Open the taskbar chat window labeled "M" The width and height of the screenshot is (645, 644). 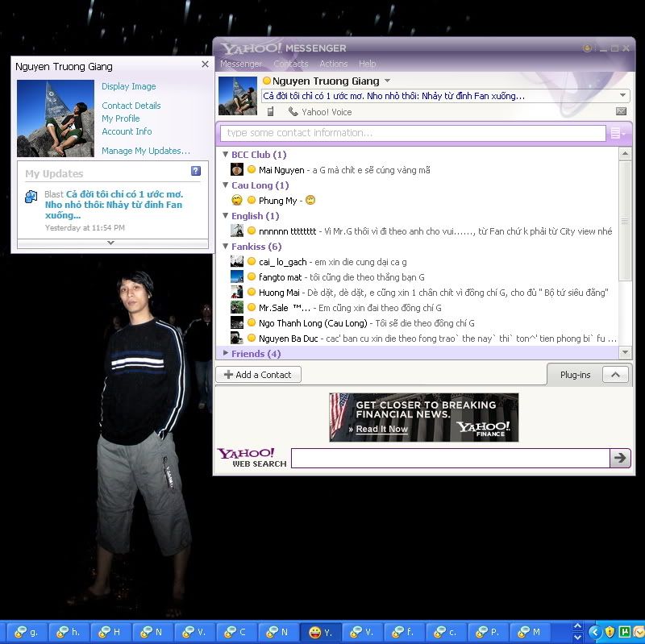click(x=530, y=632)
